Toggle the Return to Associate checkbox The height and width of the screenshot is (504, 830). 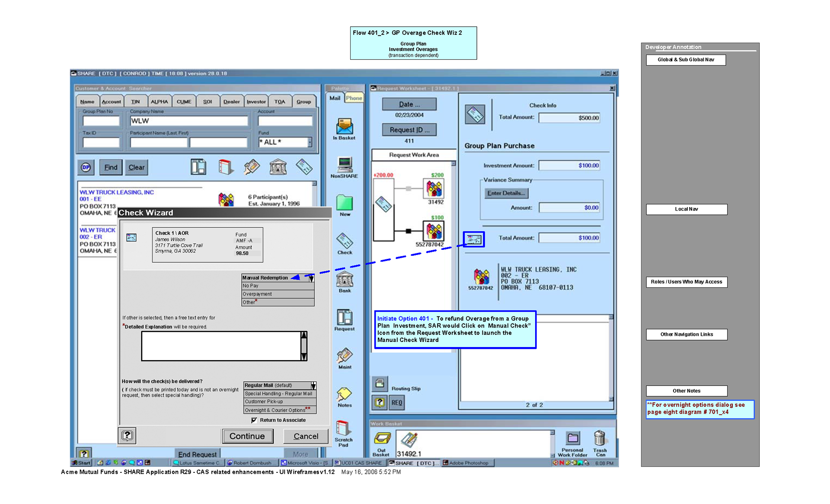[254, 420]
